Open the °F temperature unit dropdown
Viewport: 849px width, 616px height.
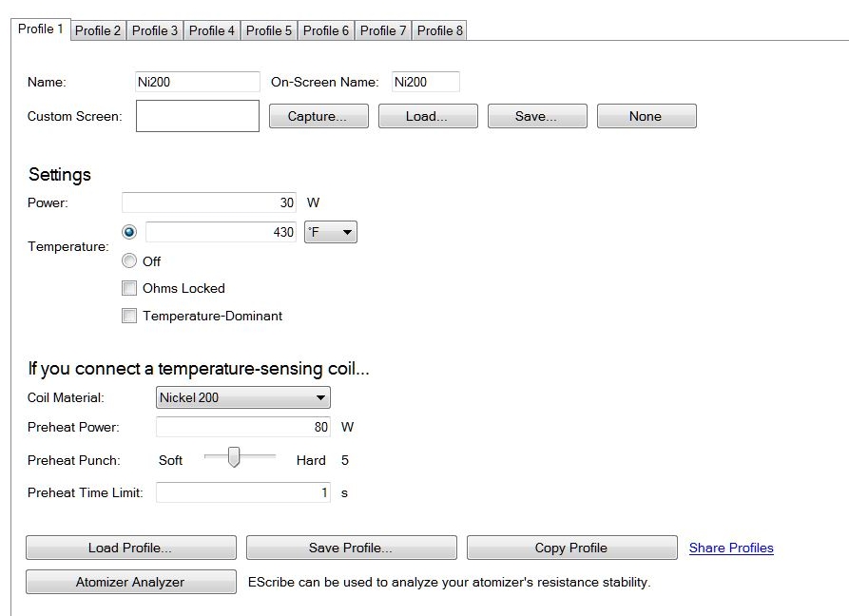click(x=330, y=232)
